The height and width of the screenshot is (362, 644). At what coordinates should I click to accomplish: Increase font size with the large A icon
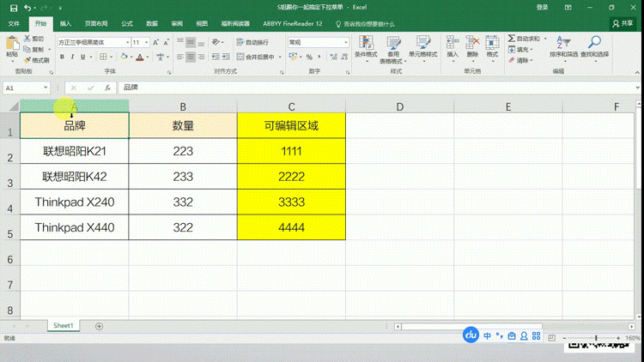coord(155,42)
